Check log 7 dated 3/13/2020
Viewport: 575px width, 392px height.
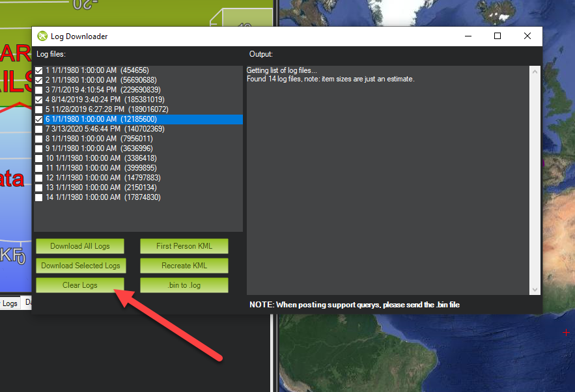[38, 129]
